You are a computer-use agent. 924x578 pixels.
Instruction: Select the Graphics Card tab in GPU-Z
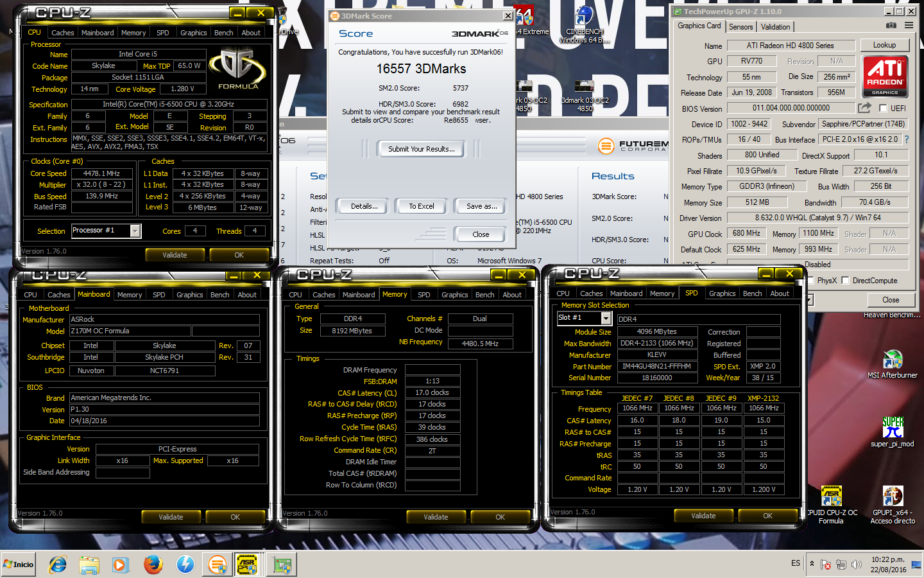tap(699, 26)
